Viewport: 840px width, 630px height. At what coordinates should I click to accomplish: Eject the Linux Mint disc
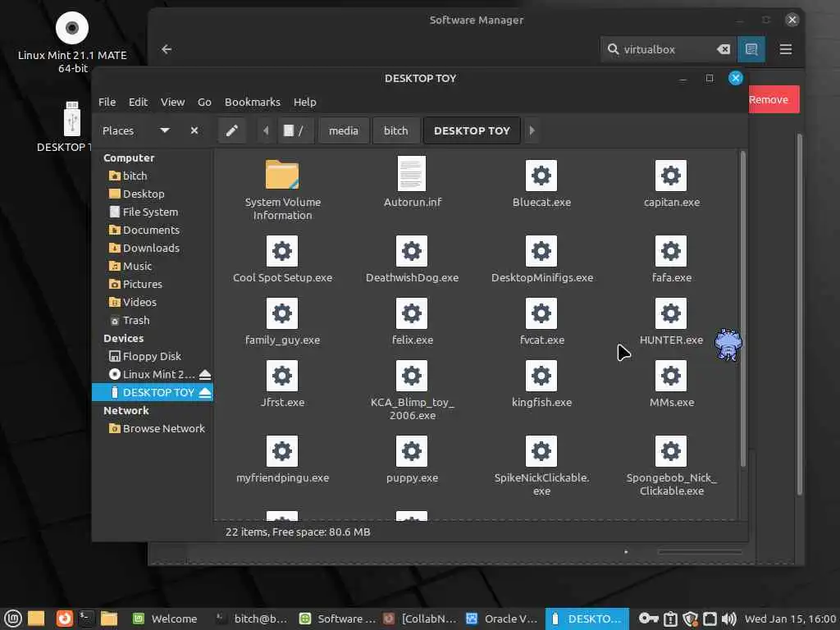[204, 374]
